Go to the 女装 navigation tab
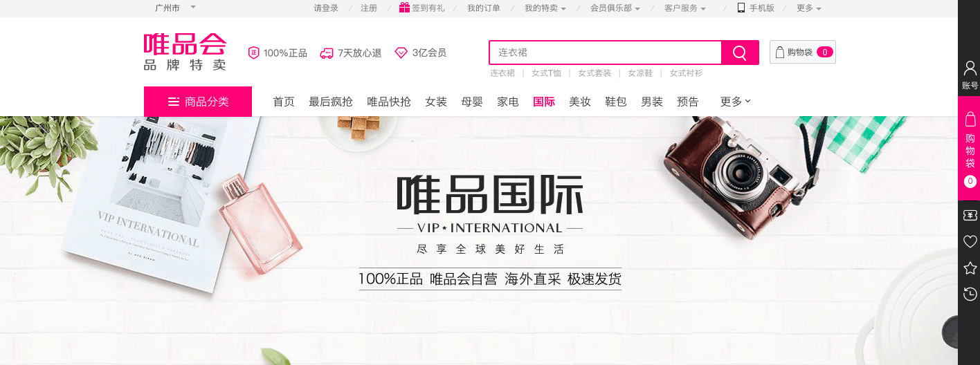 436,102
